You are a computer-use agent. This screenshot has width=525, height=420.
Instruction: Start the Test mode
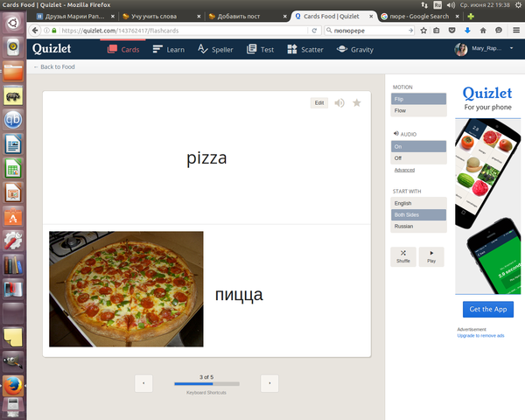click(x=260, y=50)
